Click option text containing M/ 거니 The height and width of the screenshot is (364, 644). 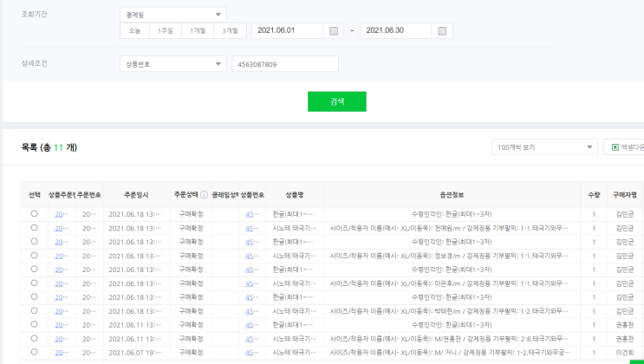pyautogui.click(x=450, y=353)
